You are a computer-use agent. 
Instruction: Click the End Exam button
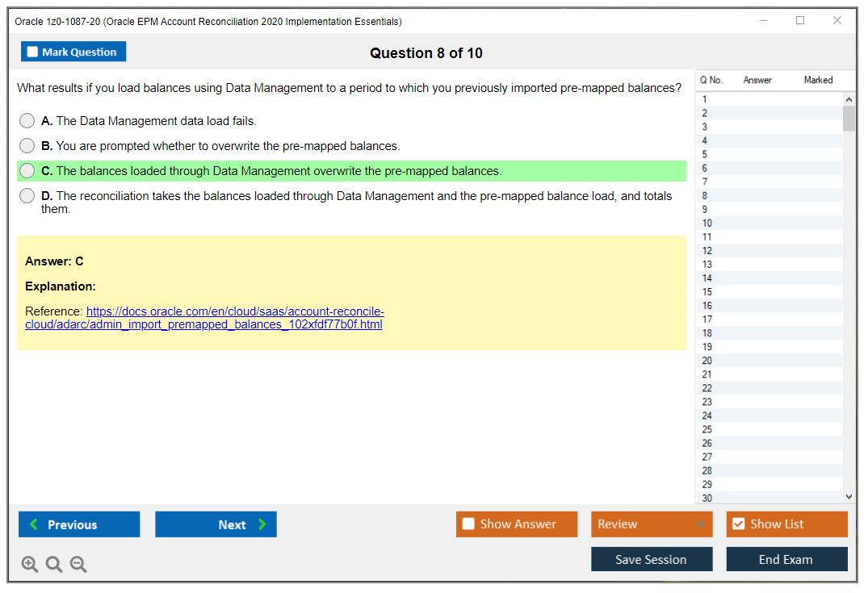(x=786, y=560)
